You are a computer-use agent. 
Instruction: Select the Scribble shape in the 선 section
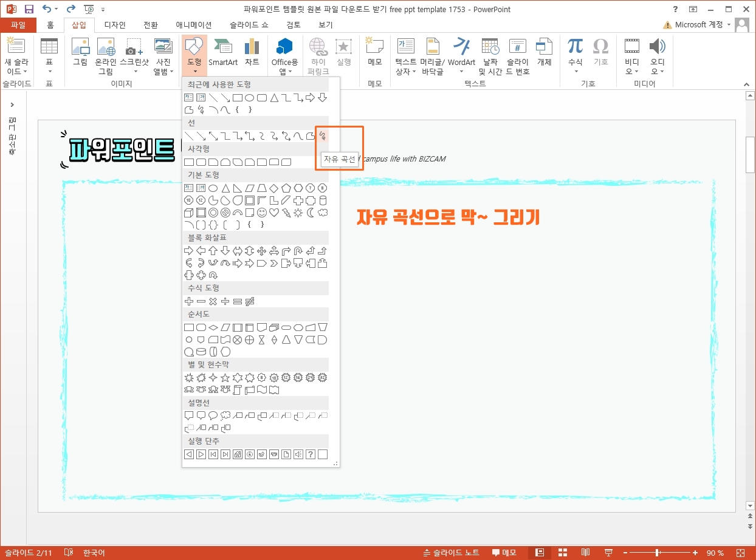click(x=323, y=135)
